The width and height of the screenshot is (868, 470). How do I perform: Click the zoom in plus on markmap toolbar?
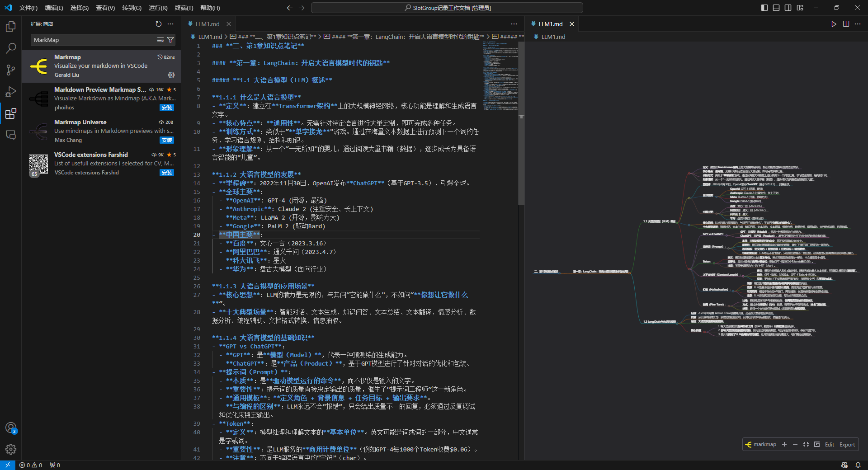(784, 444)
